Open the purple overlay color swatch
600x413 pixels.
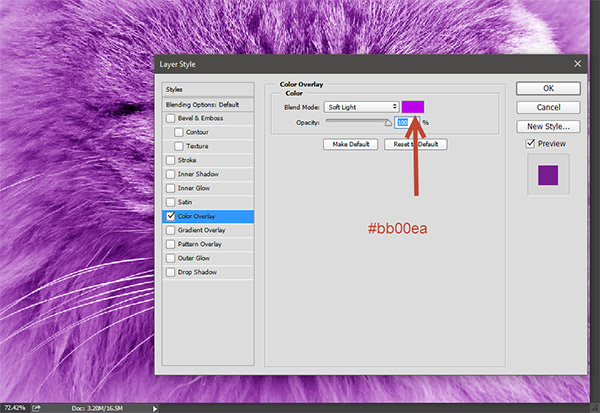click(413, 106)
